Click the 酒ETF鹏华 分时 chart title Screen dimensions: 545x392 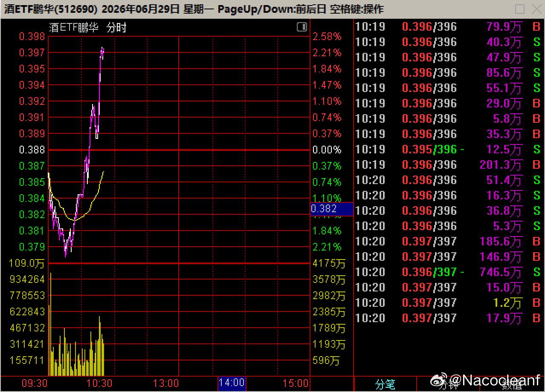coord(88,28)
